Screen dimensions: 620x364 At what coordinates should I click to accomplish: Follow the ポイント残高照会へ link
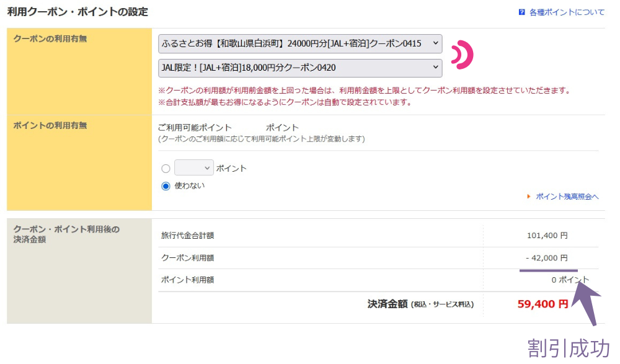coord(567,197)
